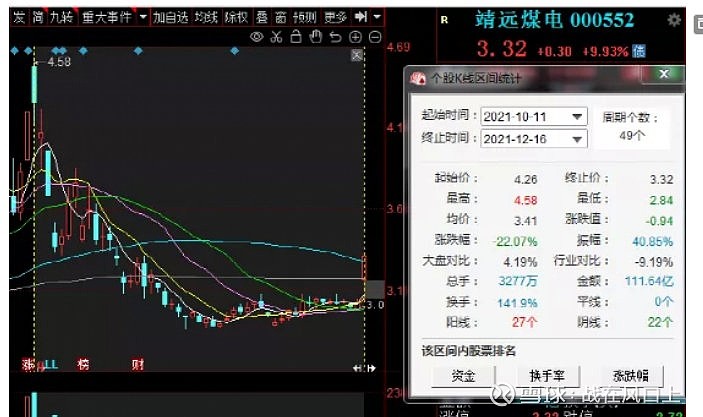The width and height of the screenshot is (703, 417).
Task: Expand the dropdown arrow next to 重大事件
Action: [143, 17]
